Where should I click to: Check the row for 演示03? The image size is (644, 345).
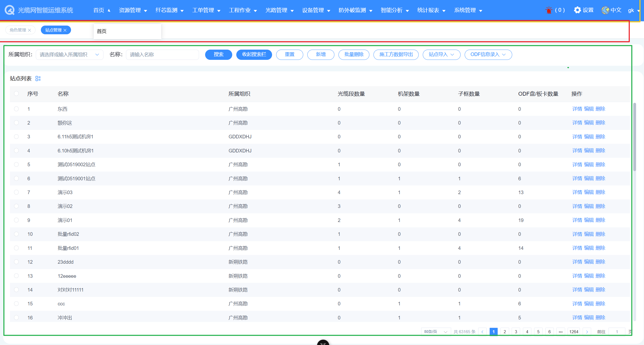point(16,192)
